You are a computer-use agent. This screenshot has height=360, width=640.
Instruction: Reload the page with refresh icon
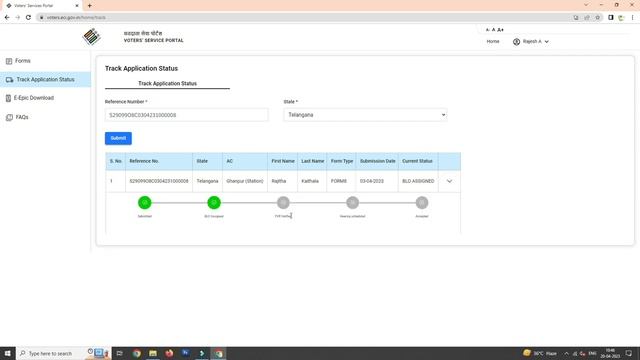pos(28,18)
